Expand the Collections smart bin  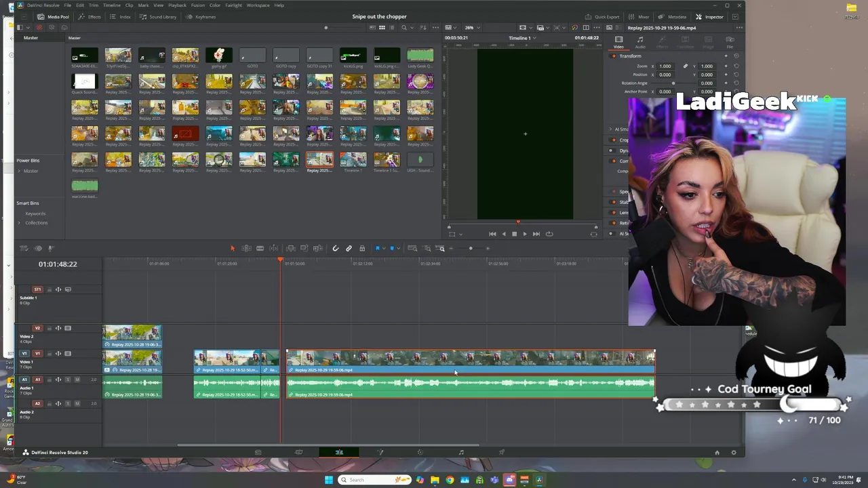(x=20, y=222)
